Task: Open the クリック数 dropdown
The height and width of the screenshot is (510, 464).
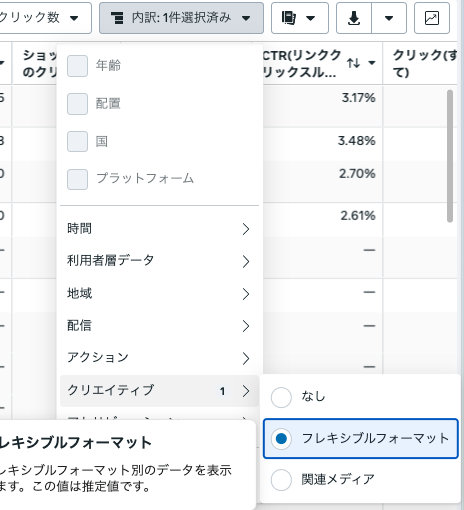Action: [x=45, y=18]
